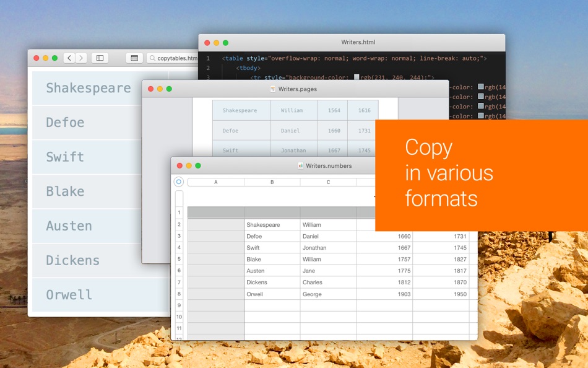Viewport: 588px width, 368px height.
Task: Click the select-all circle in the Numbers sheet corner
Action: (x=178, y=182)
